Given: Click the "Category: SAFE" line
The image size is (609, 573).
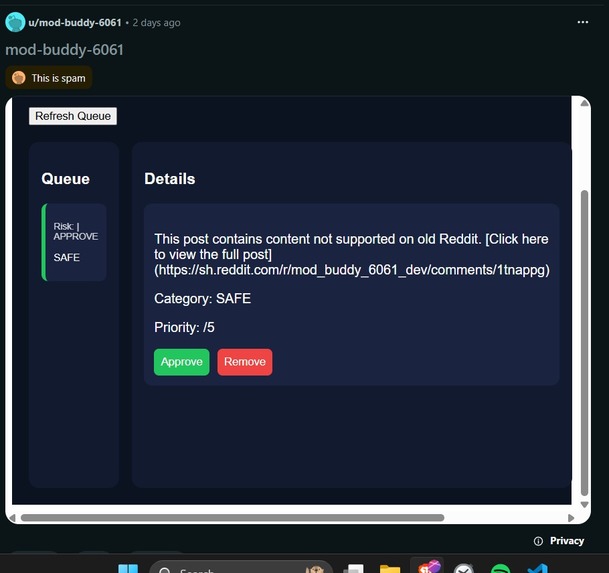Looking at the screenshot, I should [202, 298].
